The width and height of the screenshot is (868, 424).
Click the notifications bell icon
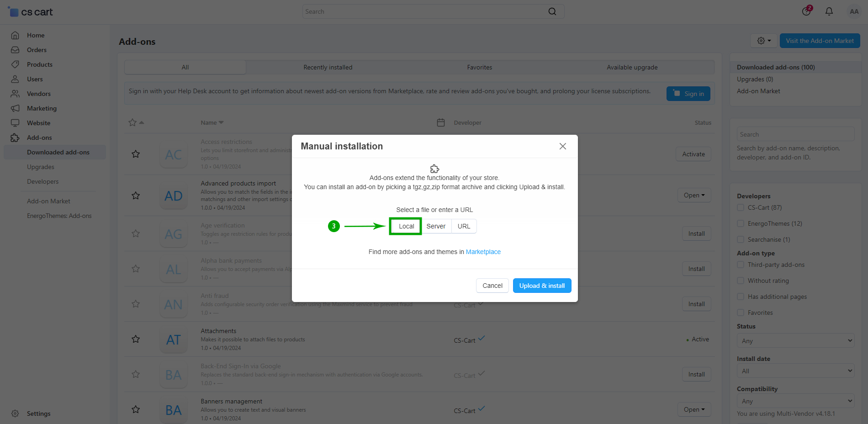(829, 11)
